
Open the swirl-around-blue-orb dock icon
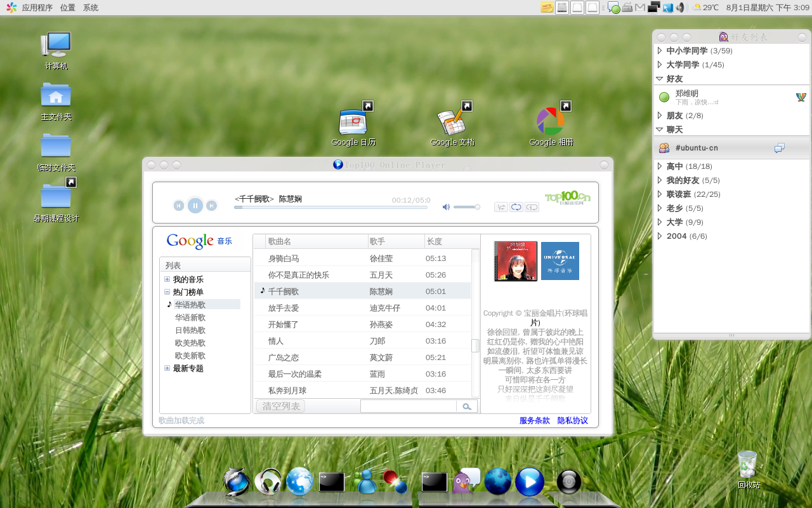click(237, 482)
